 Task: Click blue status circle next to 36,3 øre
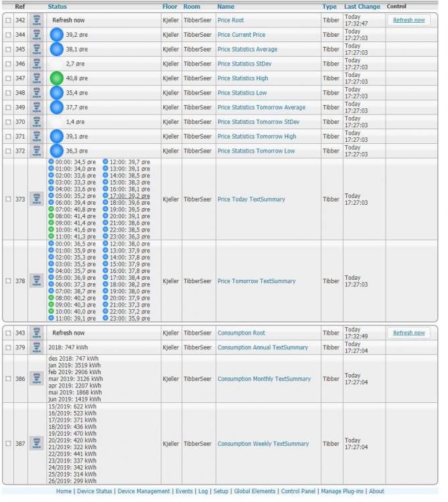pyautogui.click(x=57, y=151)
